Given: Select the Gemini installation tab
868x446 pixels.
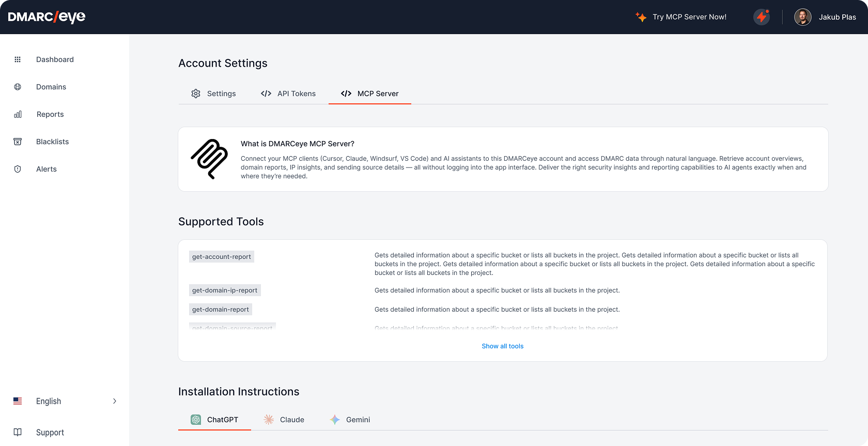Looking at the screenshot, I should (x=350, y=420).
